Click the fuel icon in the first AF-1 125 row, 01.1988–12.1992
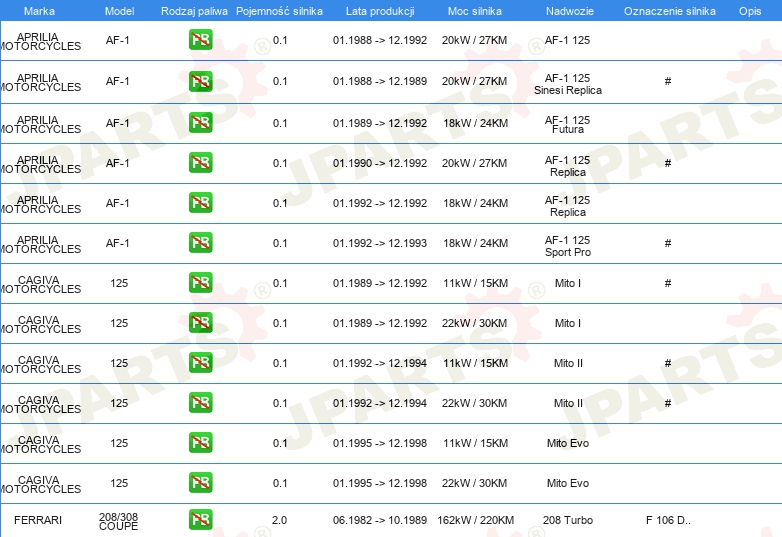The width and height of the screenshot is (782, 537). click(200, 40)
